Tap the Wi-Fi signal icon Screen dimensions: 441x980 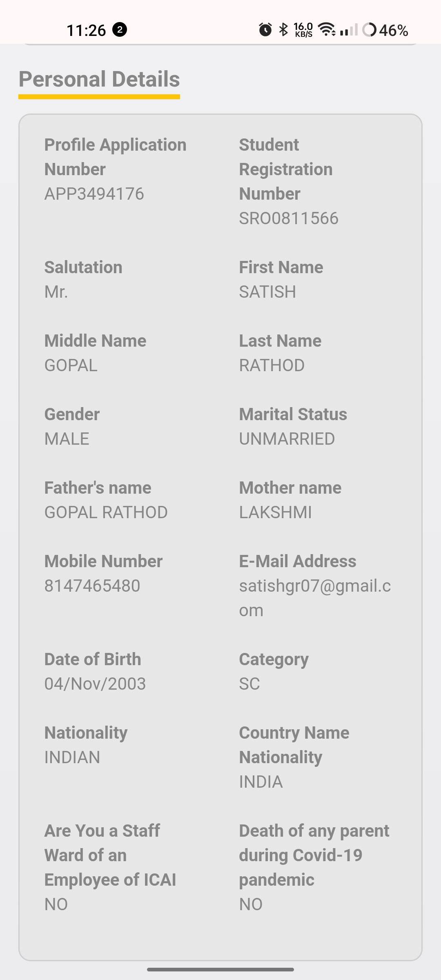pos(327,29)
